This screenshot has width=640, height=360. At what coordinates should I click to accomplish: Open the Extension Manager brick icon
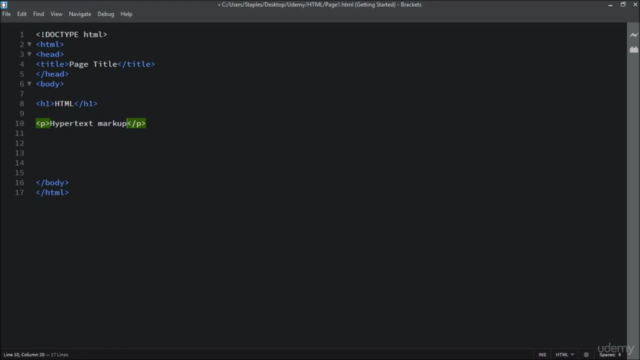pos(633,49)
